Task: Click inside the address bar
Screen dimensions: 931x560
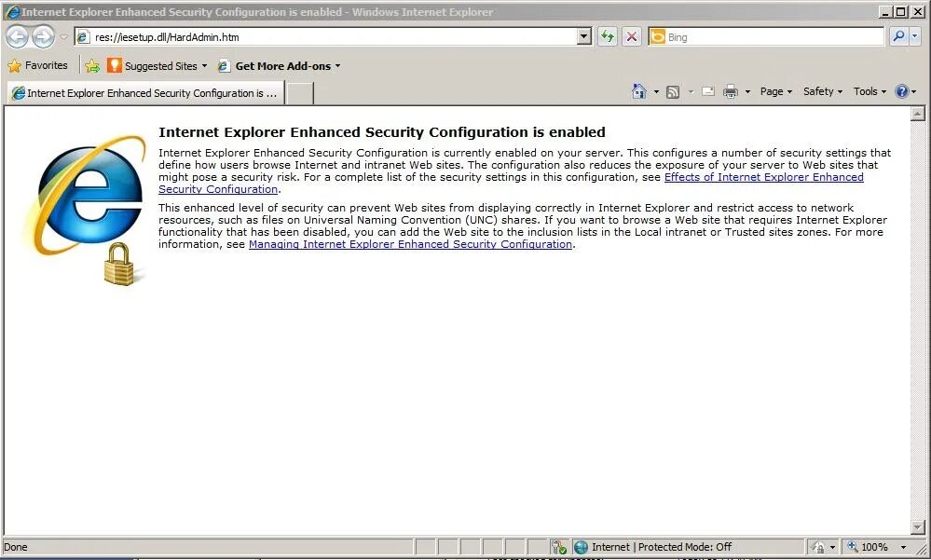Action: click(x=280, y=35)
